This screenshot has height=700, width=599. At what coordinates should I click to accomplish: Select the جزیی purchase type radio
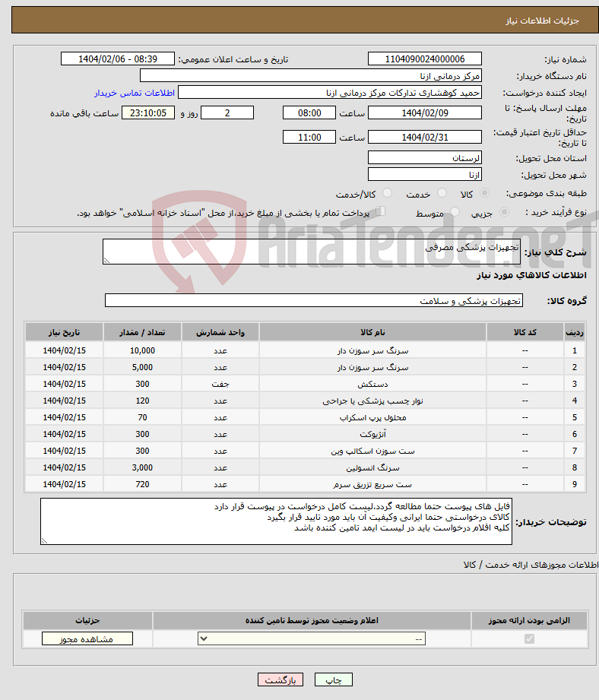[504, 212]
